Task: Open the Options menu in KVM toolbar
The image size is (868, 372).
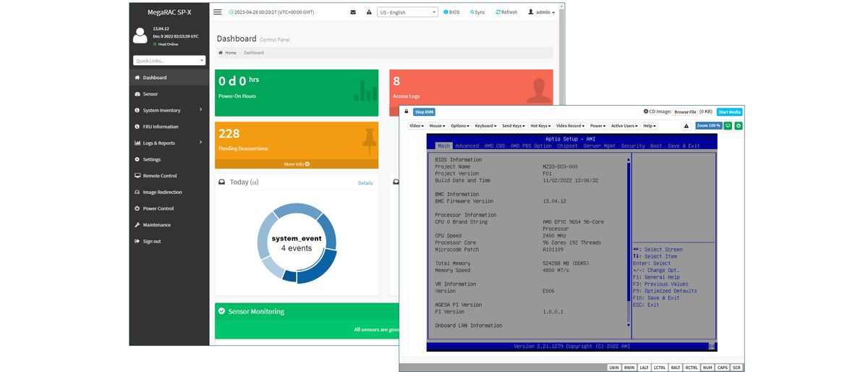Action: 460,126
